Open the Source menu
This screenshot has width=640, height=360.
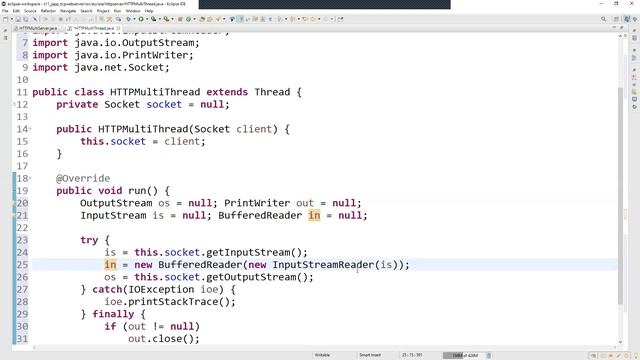pos(30,11)
